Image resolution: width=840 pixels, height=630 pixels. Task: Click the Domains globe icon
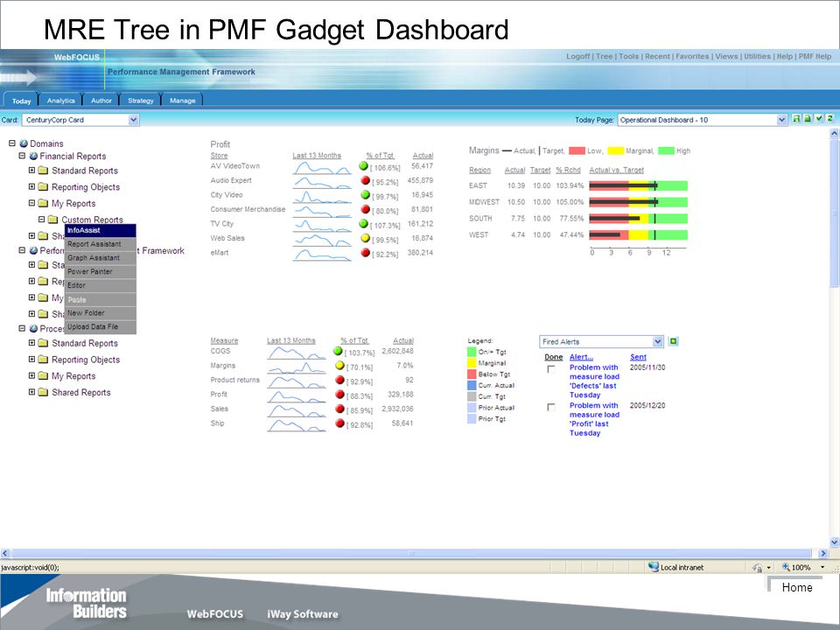tap(24, 143)
